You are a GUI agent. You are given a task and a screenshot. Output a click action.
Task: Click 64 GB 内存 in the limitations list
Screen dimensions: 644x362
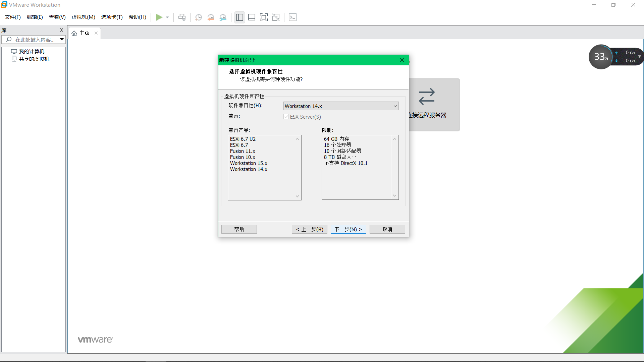[x=336, y=139]
